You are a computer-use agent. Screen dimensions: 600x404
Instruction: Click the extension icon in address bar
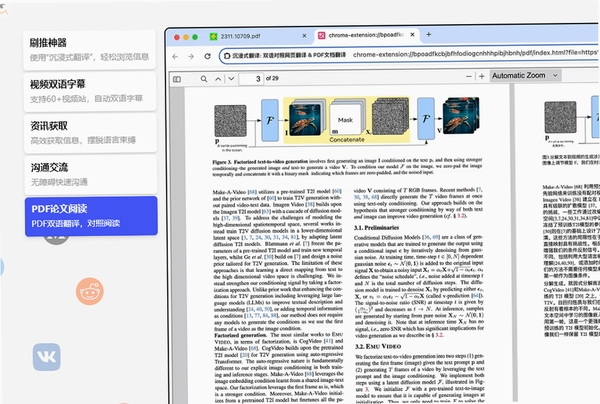227,56
